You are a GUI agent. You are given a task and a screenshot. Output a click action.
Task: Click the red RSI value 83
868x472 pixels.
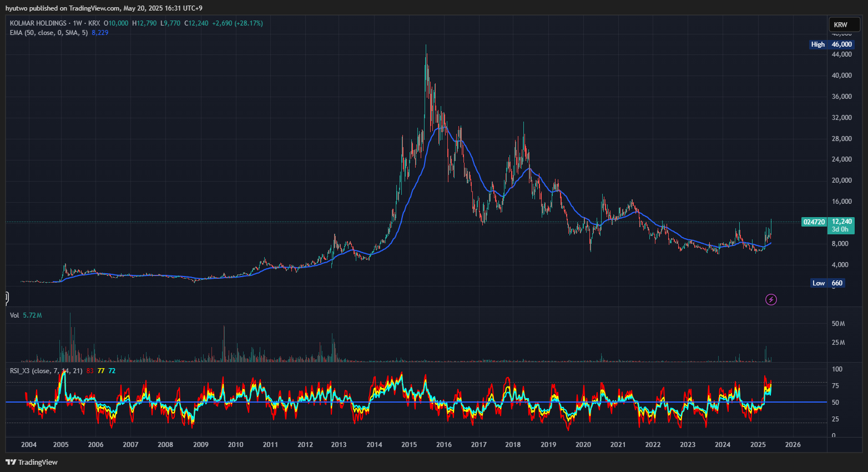(90, 371)
